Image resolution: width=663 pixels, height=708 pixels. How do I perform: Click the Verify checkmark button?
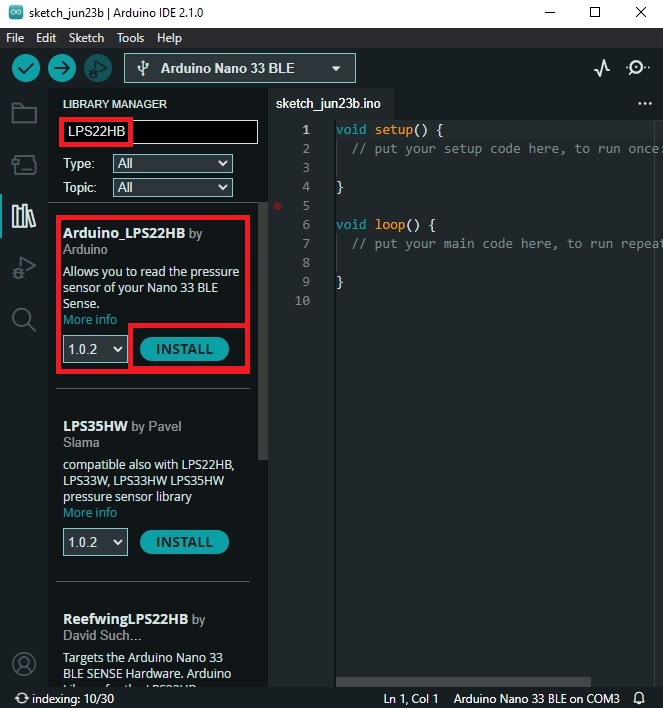[26, 68]
